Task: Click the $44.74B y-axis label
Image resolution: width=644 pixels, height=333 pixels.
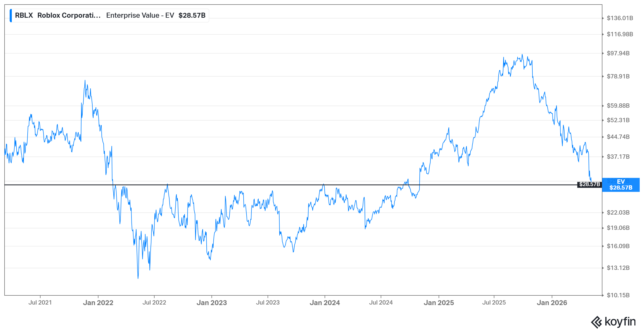Action: pyautogui.click(x=618, y=137)
